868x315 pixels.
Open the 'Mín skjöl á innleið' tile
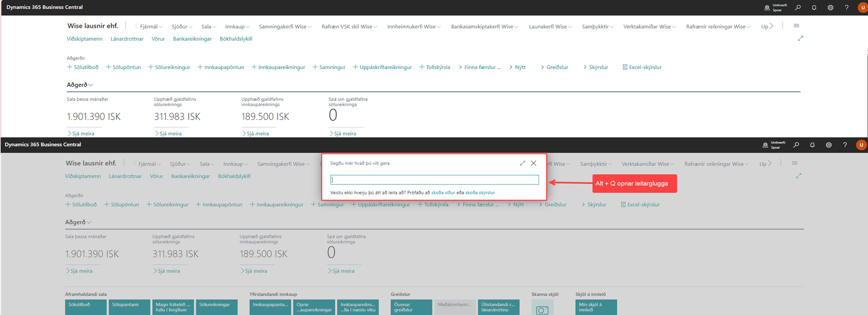pos(596,307)
